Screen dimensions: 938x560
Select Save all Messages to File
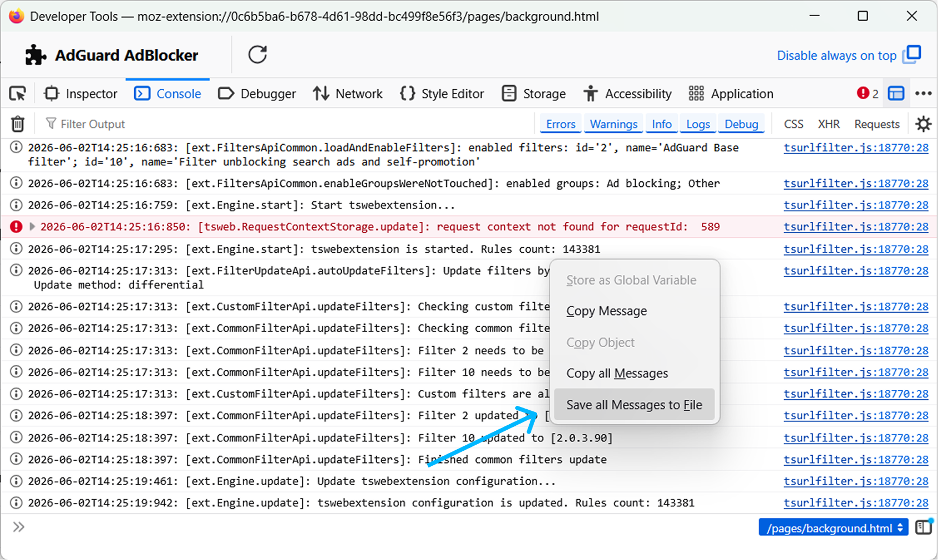(634, 405)
